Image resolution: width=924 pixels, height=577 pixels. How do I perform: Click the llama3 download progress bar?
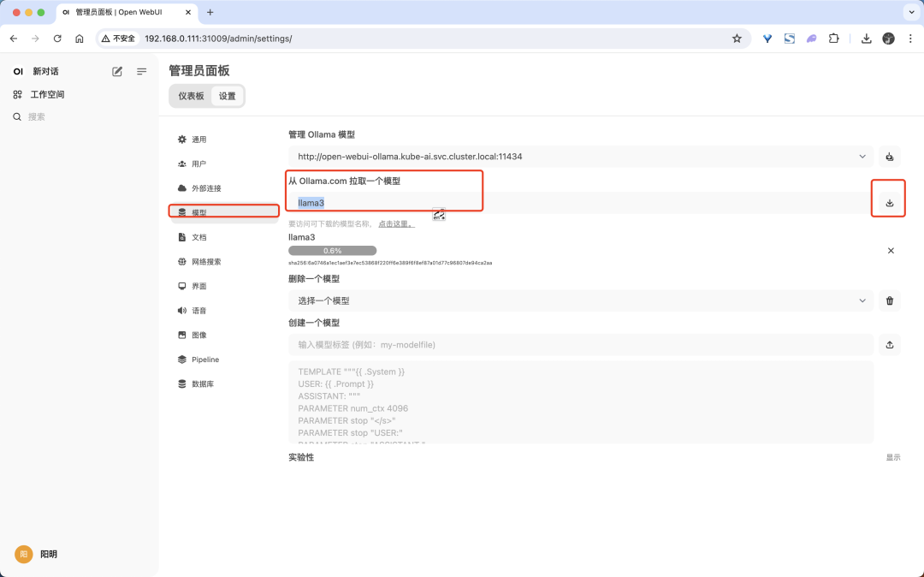(x=332, y=251)
